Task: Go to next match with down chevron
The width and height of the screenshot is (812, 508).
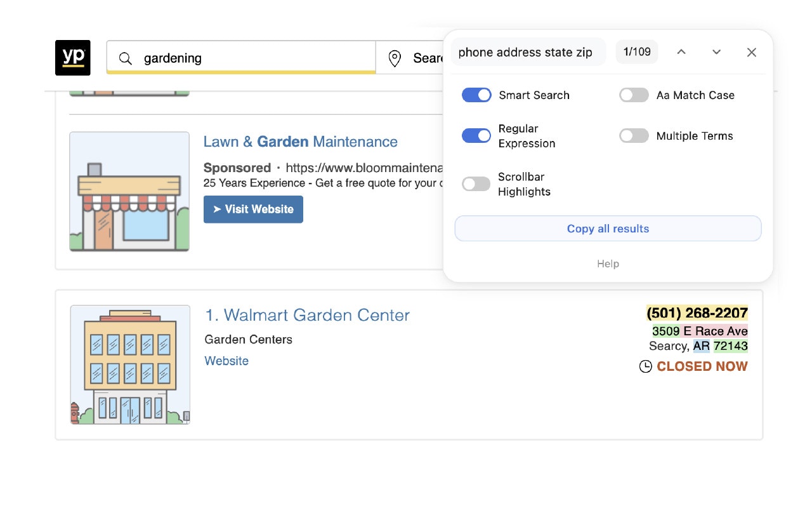Action: pos(716,52)
